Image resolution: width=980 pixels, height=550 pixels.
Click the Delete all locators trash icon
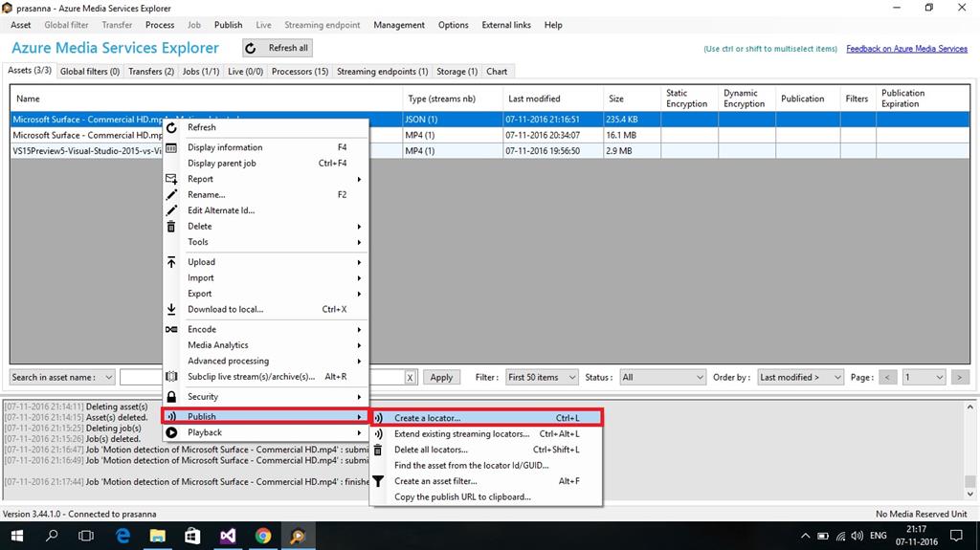tap(378, 450)
